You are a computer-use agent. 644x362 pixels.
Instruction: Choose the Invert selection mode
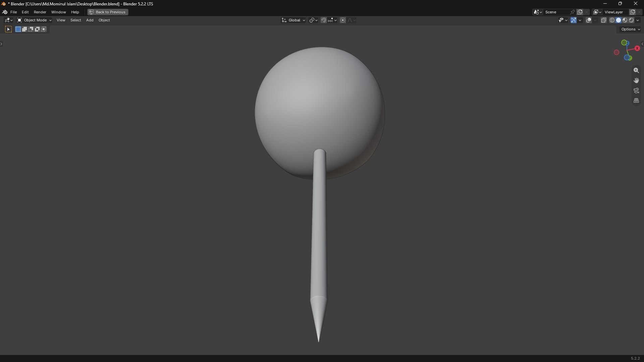tap(37, 29)
